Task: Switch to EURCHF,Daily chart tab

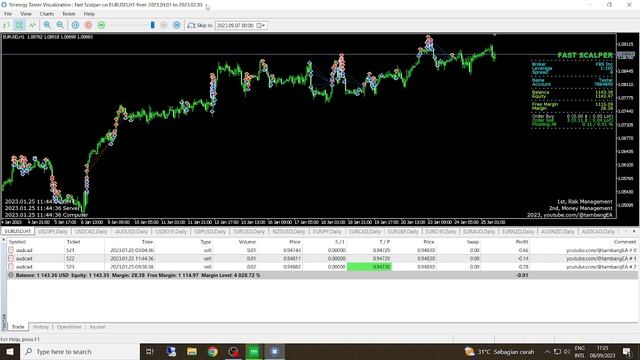Action: point(440,231)
